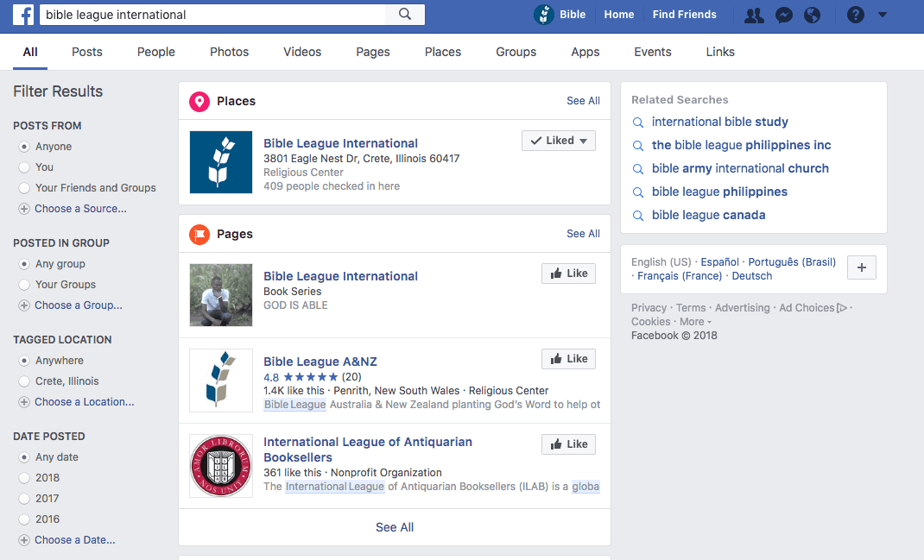This screenshot has width=924, height=560.
Task: Switch to the Posts tab
Action: [86, 52]
